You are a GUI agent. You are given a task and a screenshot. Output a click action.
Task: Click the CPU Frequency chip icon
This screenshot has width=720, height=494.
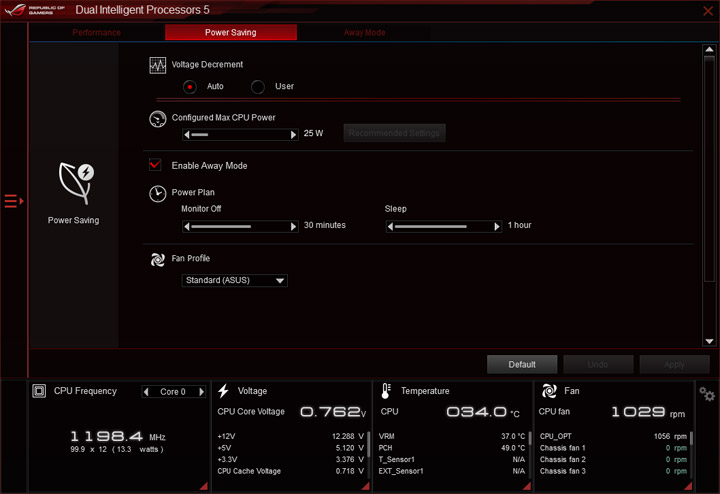pos(39,391)
